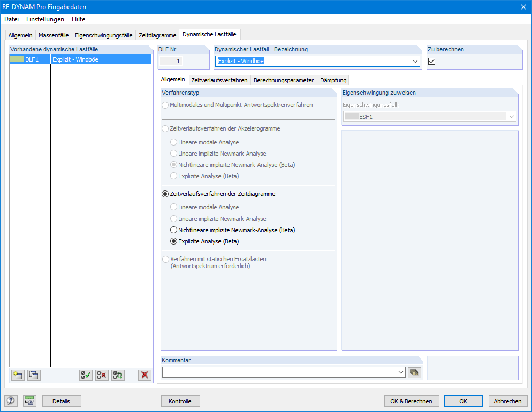Expand the Dynamischer Lastfall Bezeichnung dropdown

(415, 62)
